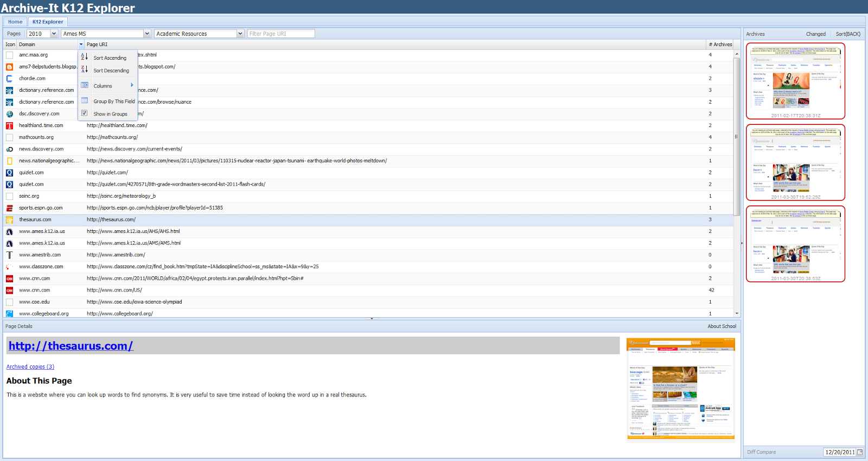
Task: Click the grid scrollbar down arrow
Action: click(x=736, y=313)
